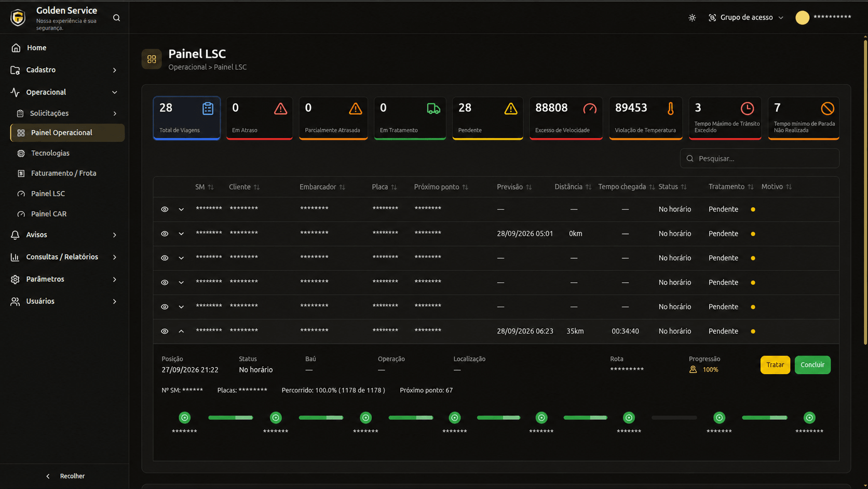Image resolution: width=868 pixels, height=489 pixels.
Task: Click the yellow Tratar button
Action: point(775,365)
